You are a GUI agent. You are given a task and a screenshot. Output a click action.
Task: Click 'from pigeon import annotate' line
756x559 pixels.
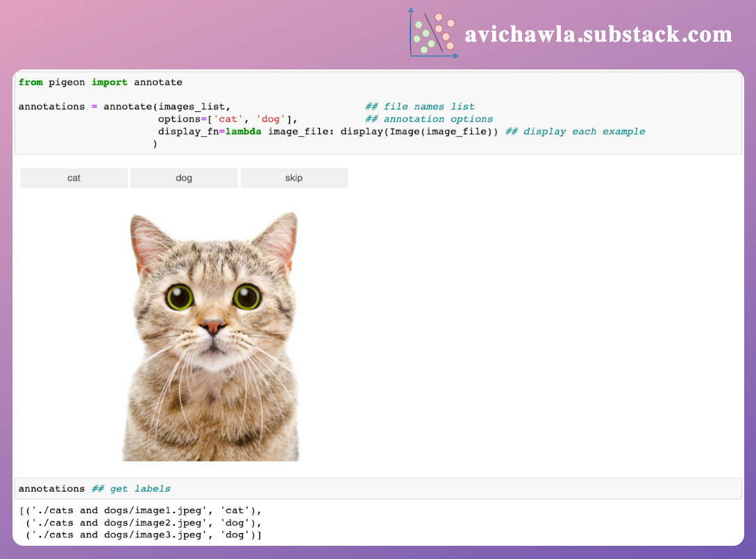click(x=100, y=83)
